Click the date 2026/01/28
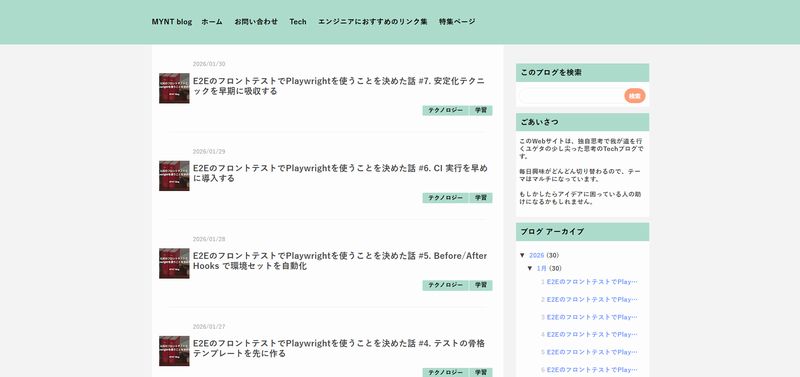 tap(209, 239)
